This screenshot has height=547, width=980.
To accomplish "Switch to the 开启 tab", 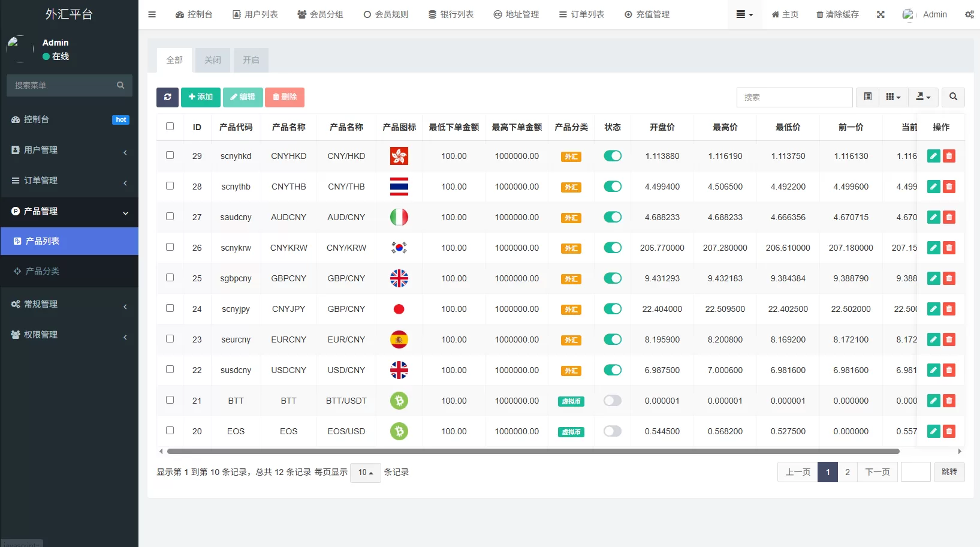I will pyautogui.click(x=251, y=60).
